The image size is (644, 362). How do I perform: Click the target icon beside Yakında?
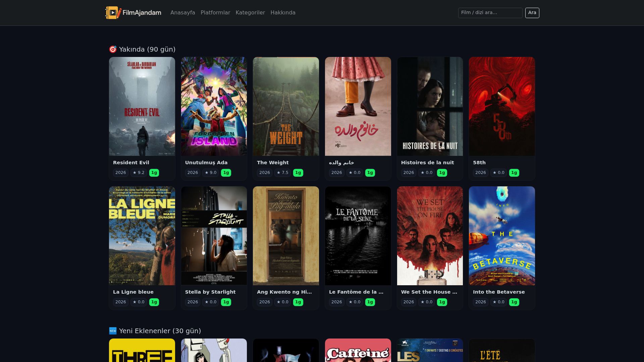[x=113, y=49]
